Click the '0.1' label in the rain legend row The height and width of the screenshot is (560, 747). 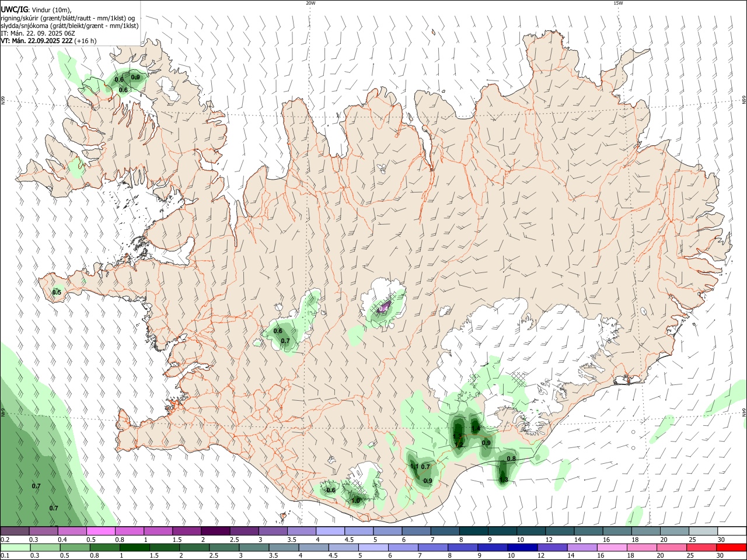pyautogui.click(x=5, y=556)
